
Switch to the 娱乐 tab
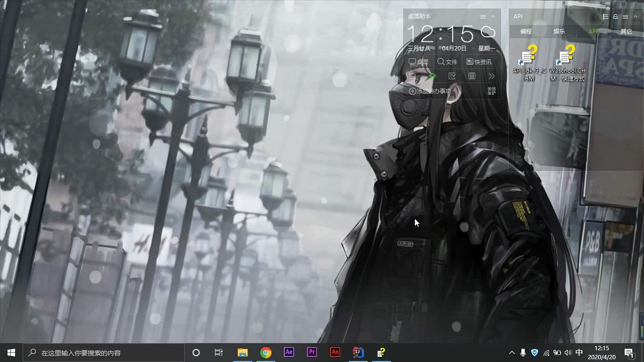point(559,32)
